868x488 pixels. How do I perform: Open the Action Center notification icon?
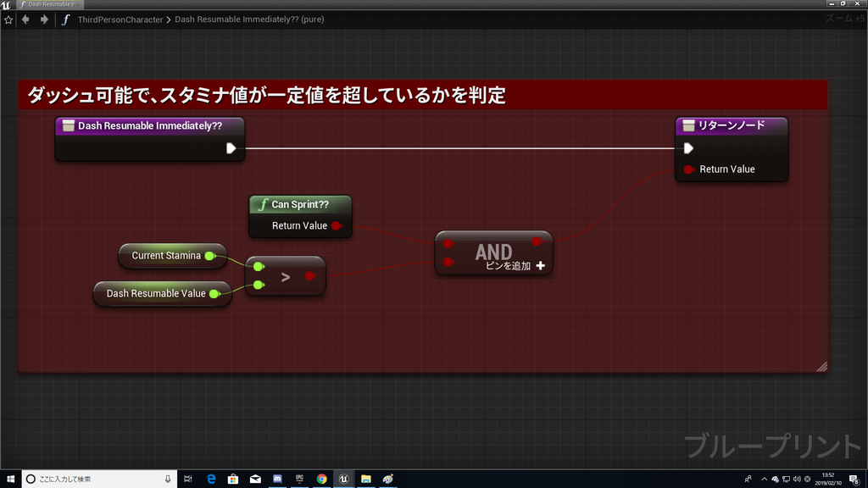[853, 479]
